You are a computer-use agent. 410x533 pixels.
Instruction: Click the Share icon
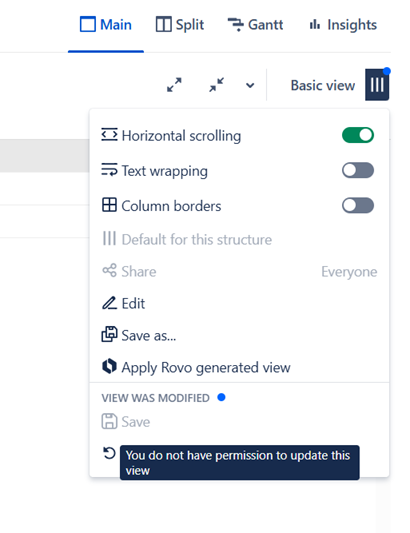pyautogui.click(x=109, y=271)
